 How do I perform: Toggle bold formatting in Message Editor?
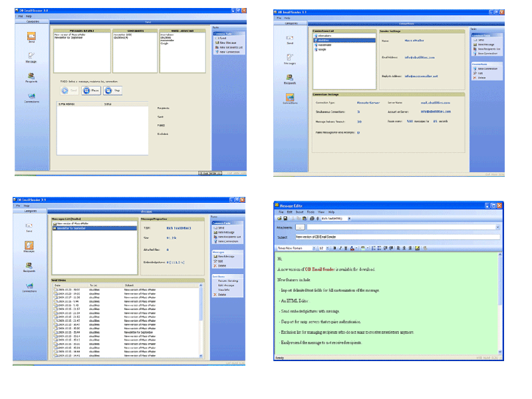[x=335, y=248]
